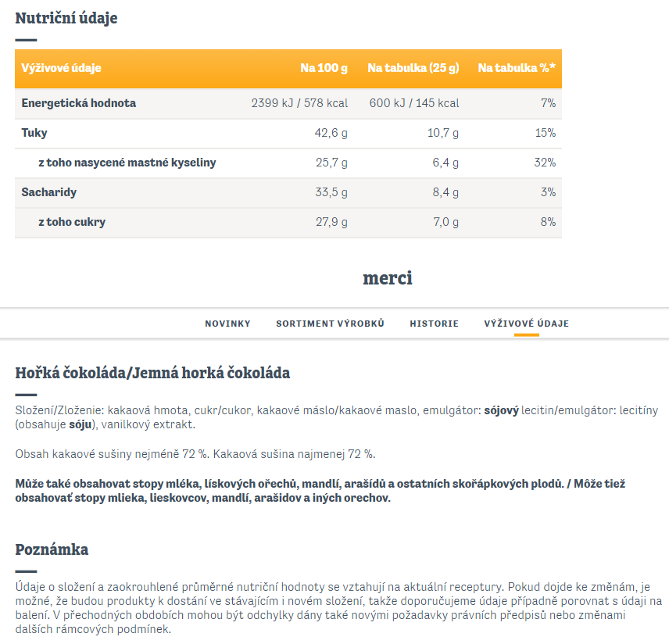Open the Novinky tab
The image size is (669, 644).
[x=227, y=324]
